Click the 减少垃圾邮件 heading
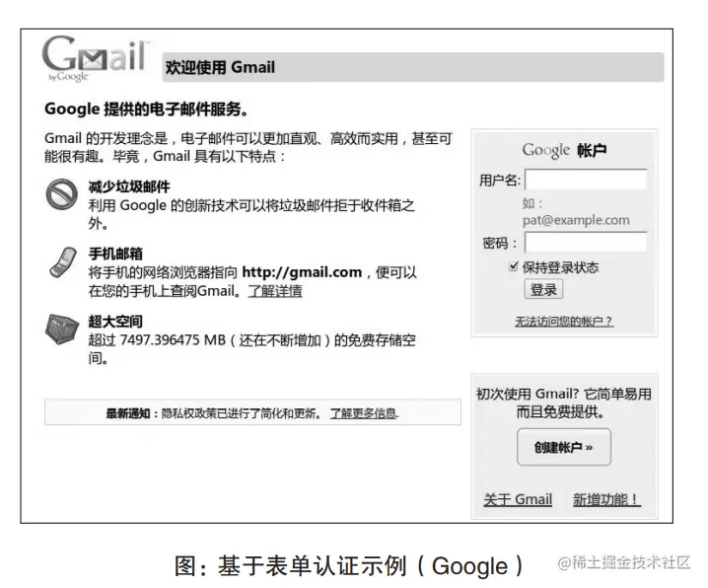This screenshot has width=708, height=588. coord(129,186)
